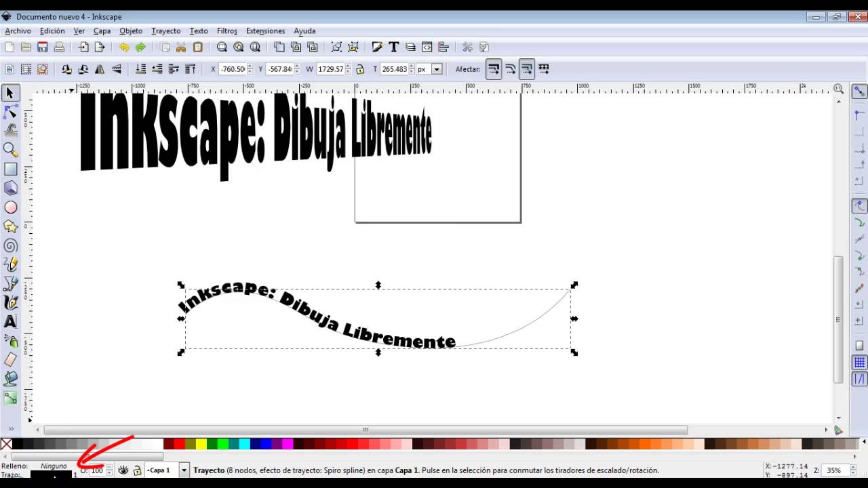Toggle first Afectar scale stroke button
Image resolution: width=868 pixels, height=488 pixels.
click(x=494, y=68)
